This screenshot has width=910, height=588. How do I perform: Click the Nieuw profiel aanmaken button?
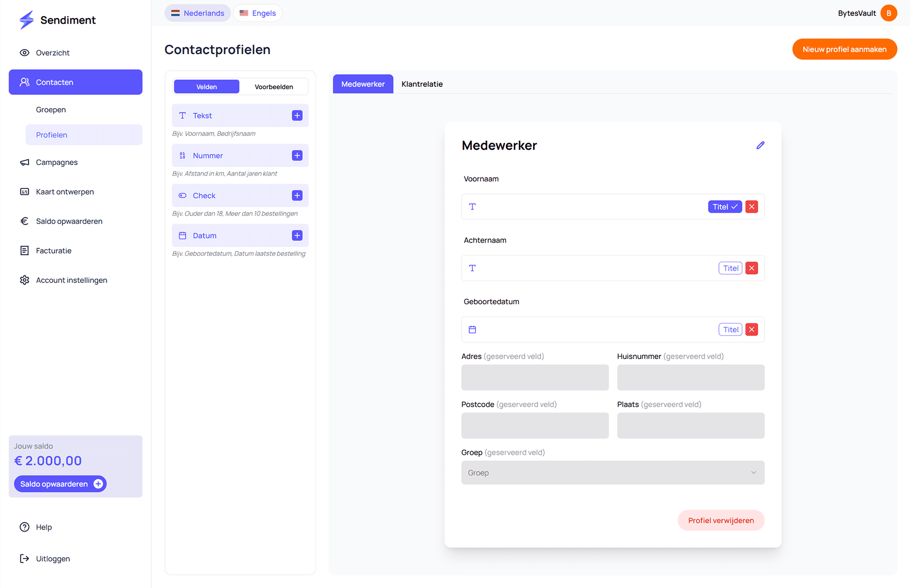coord(844,49)
